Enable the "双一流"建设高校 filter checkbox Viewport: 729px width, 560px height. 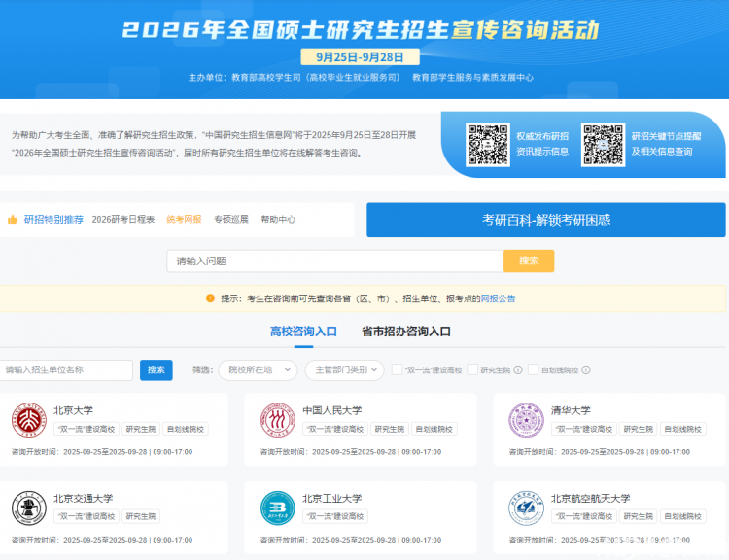(397, 369)
